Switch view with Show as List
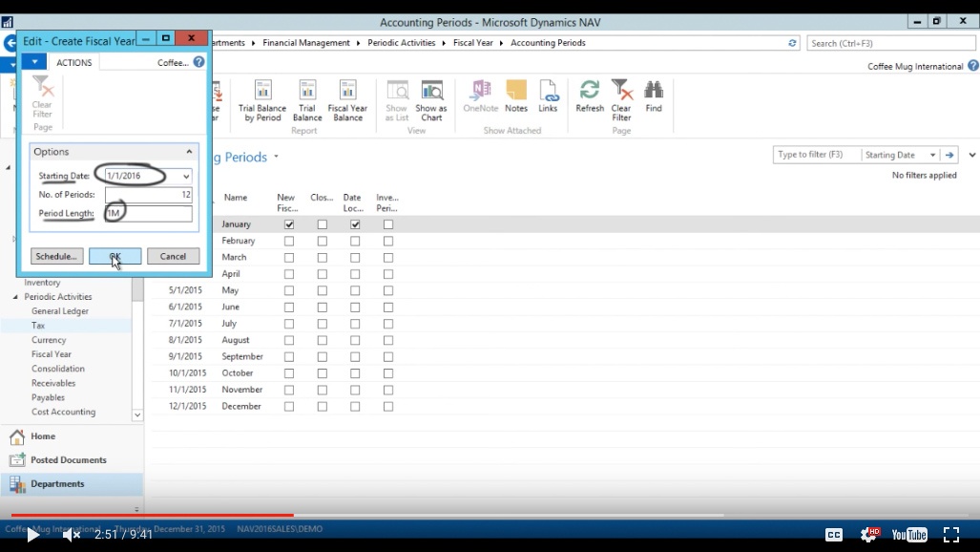980x552 pixels. (397, 100)
